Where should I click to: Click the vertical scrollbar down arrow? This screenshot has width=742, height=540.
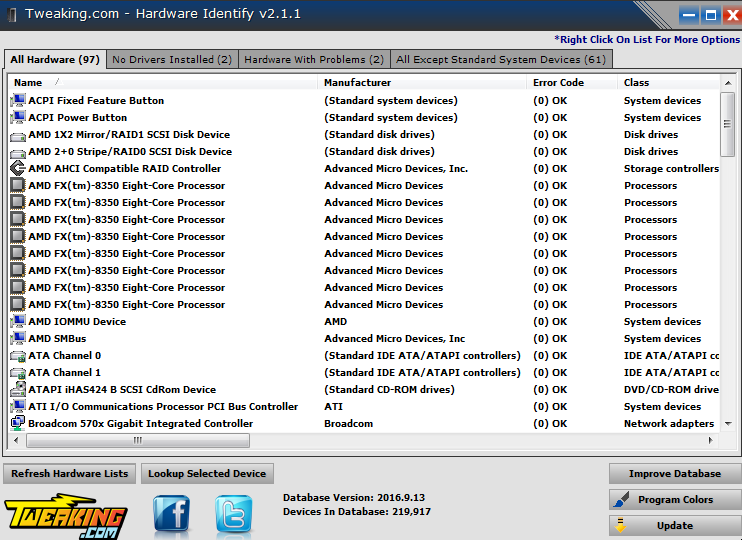click(x=728, y=424)
